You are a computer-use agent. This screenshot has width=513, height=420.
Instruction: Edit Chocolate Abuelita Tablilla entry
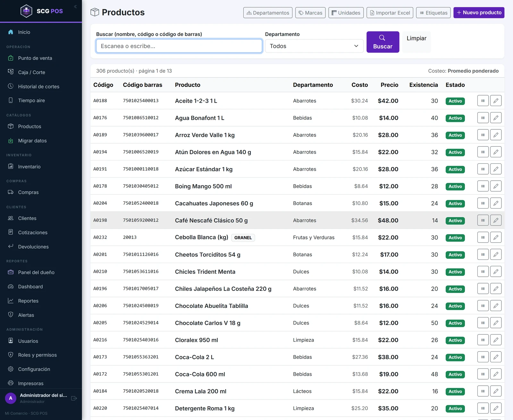coord(496,306)
